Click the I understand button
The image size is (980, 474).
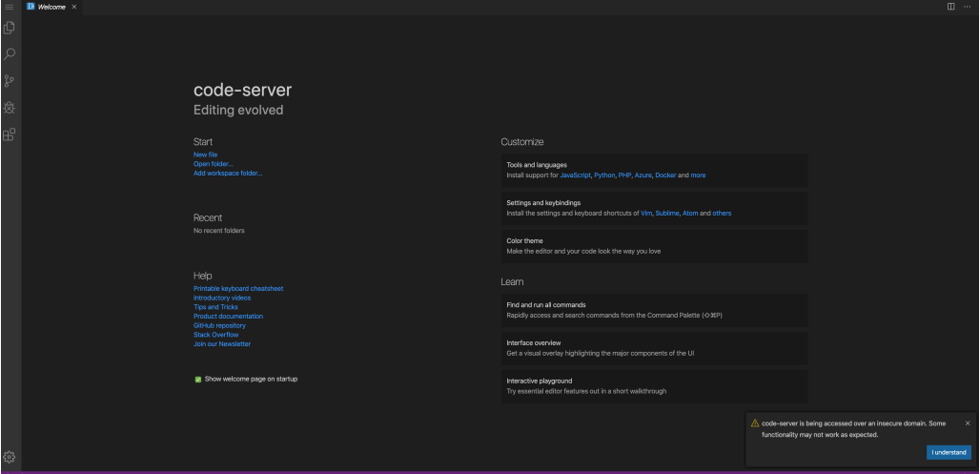pos(949,452)
